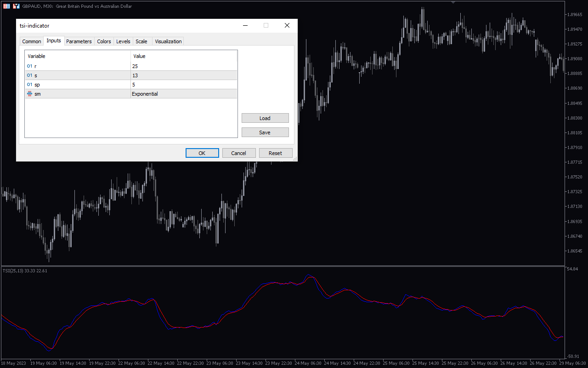Click the integer type icon beside sp
The image size is (588, 368).
[x=30, y=85]
